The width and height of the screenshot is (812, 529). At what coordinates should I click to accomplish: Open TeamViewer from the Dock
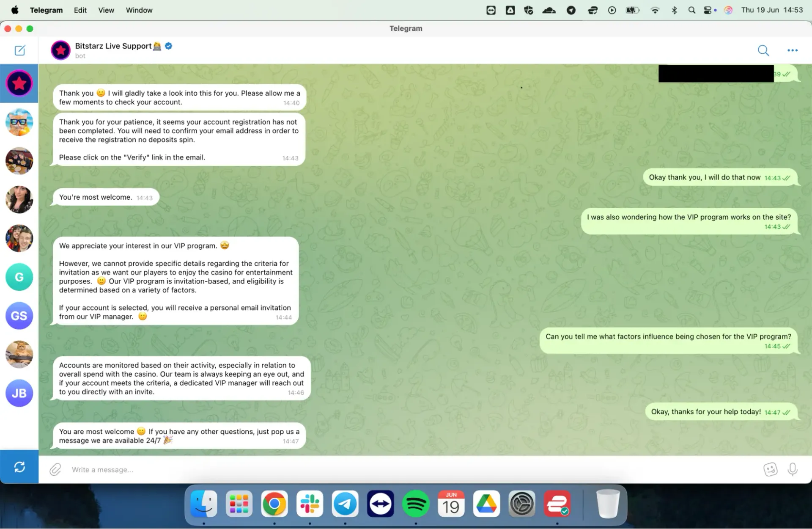click(x=381, y=504)
